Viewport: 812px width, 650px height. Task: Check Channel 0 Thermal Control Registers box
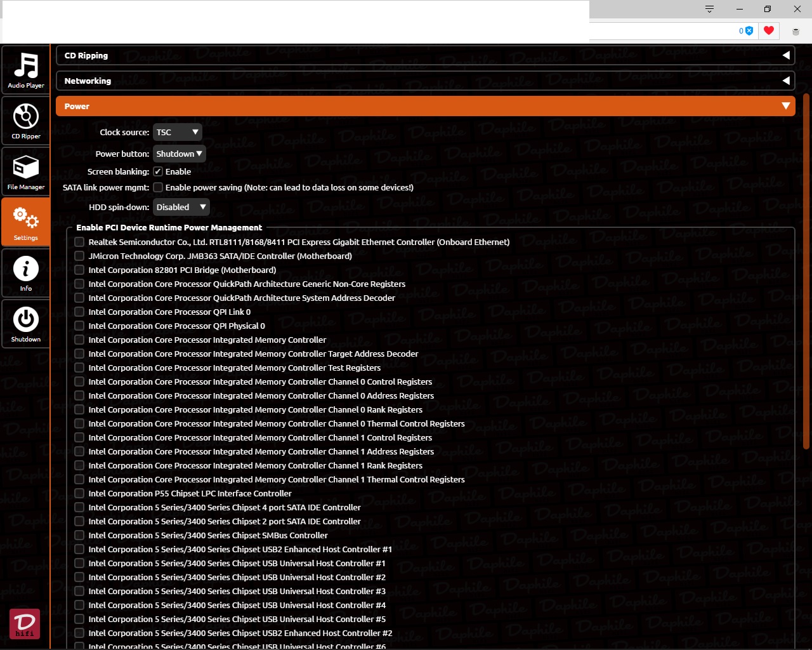[79, 423]
